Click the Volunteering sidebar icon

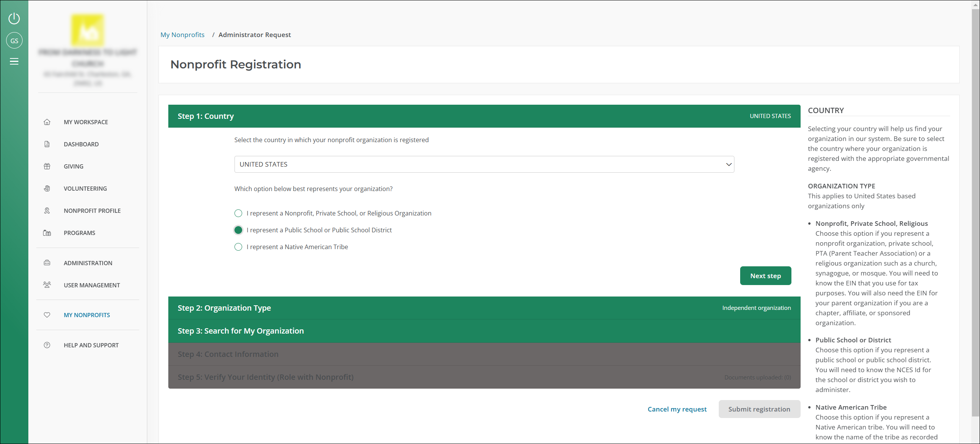click(x=48, y=188)
